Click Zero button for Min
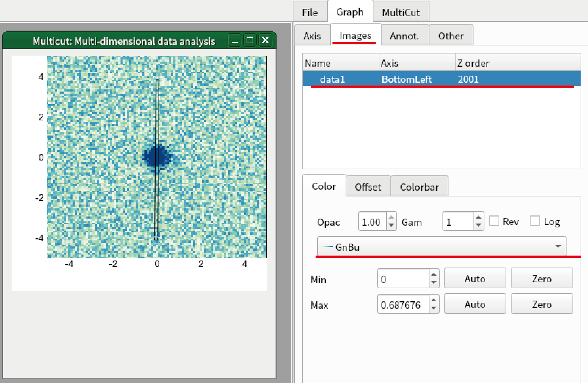Screen dimensions: 588x383 coord(541,278)
